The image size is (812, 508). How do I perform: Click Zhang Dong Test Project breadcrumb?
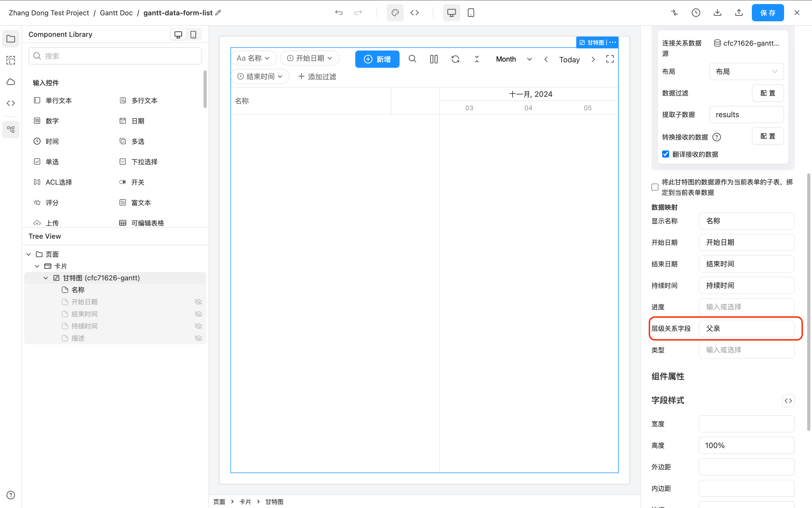tap(49, 13)
